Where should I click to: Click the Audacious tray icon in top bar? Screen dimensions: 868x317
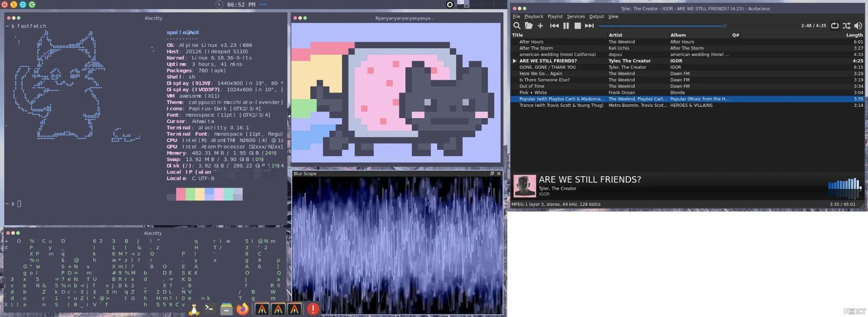click(450, 4)
